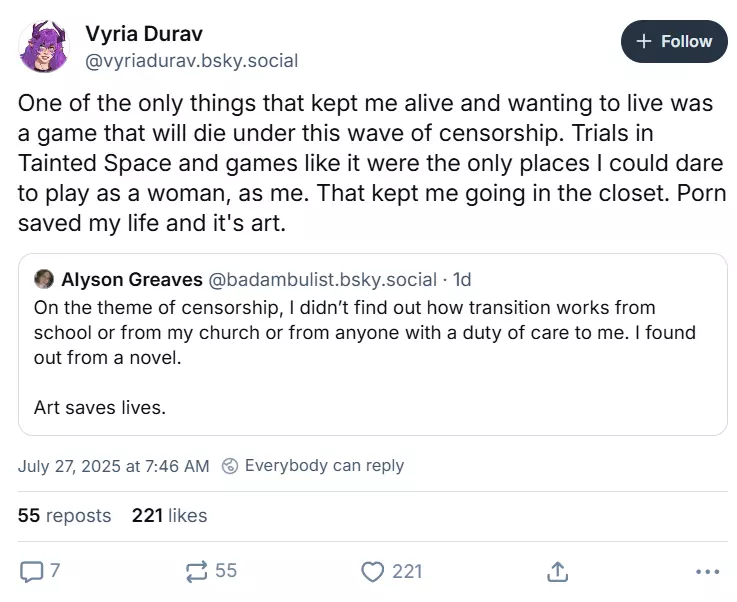
Task: Like the post with heart icon
Action: (373, 571)
